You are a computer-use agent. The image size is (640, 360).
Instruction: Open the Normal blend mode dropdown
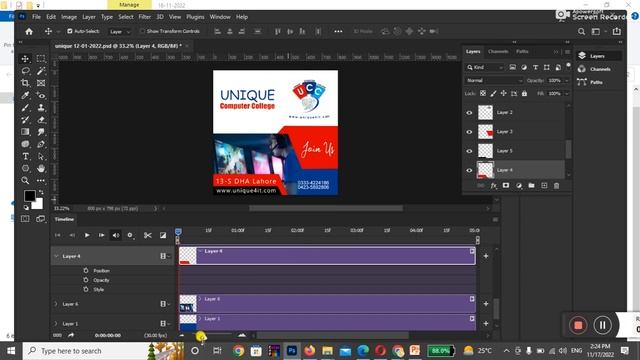point(494,80)
